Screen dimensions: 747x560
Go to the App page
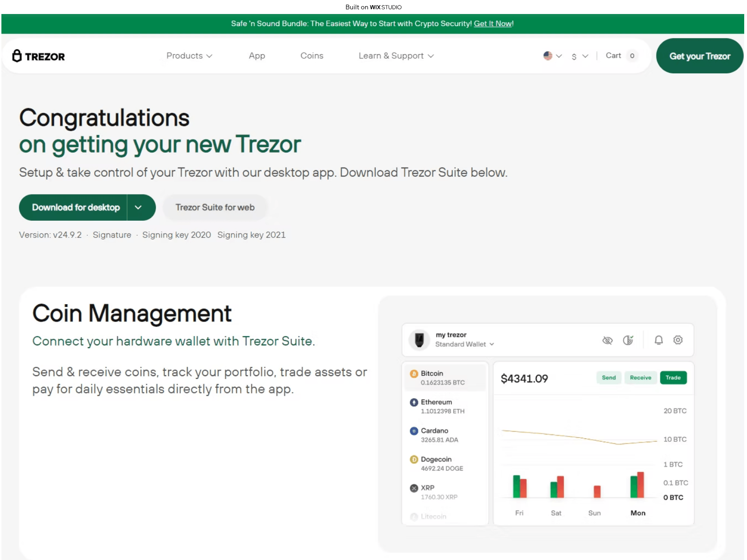(x=257, y=56)
